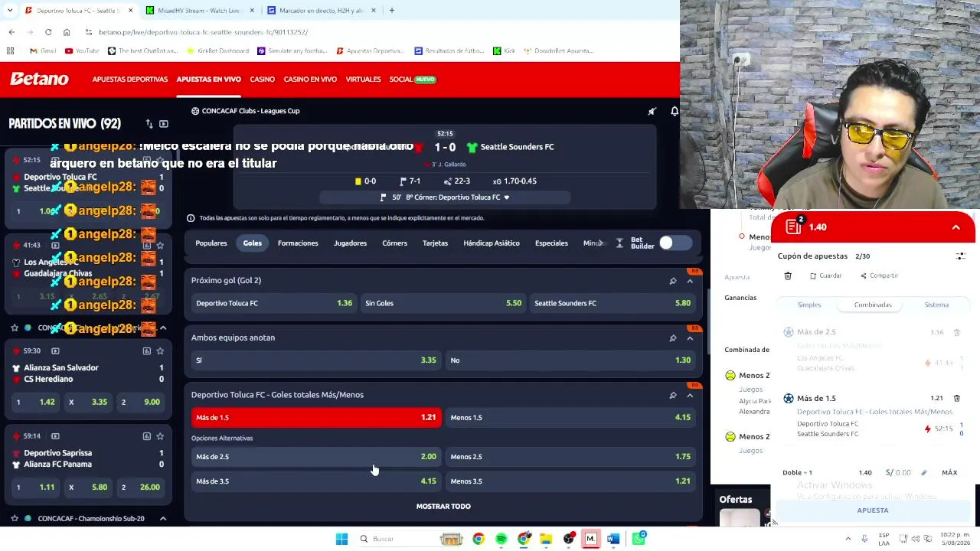Screen dimensions: 980x551
Task: Open the Virtuales section
Action: 363,80
